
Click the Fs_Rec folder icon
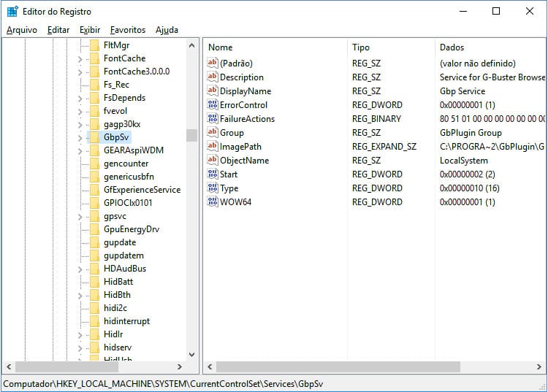click(x=95, y=85)
